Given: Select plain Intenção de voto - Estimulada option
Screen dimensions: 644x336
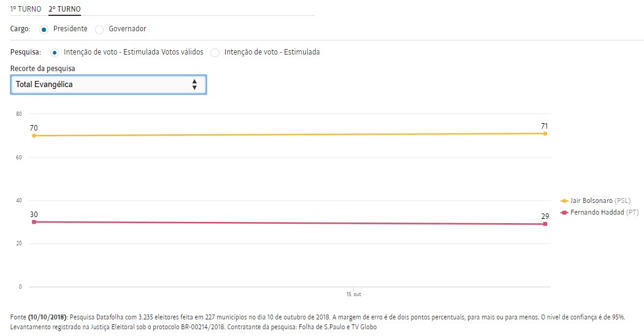Looking at the screenshot, I should tap(215, 53).
